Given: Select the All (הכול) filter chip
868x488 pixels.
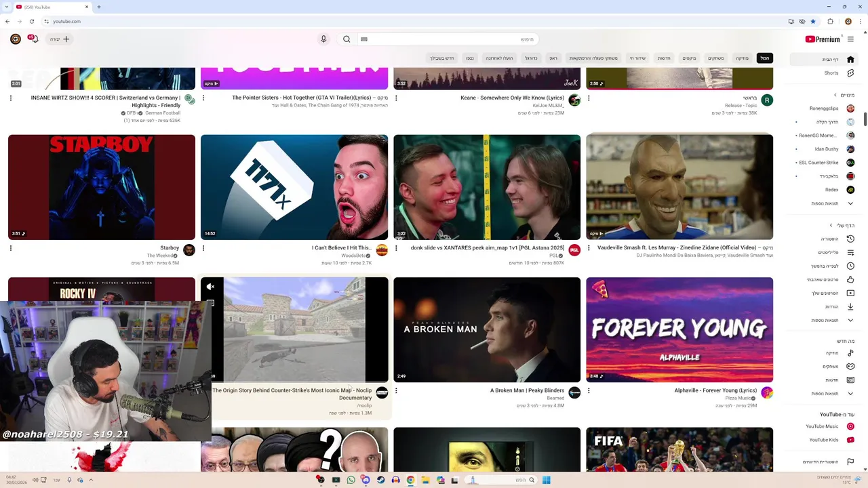Looking at the screenshot, I should click(764, 58).
